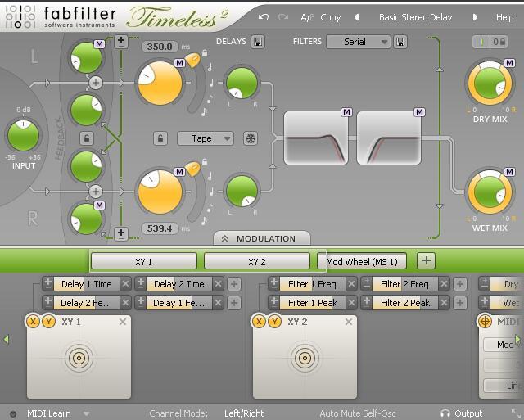Remove the Filter 2 Peak slot
Viewport: 524px width, 420px height.
[444, 303]
